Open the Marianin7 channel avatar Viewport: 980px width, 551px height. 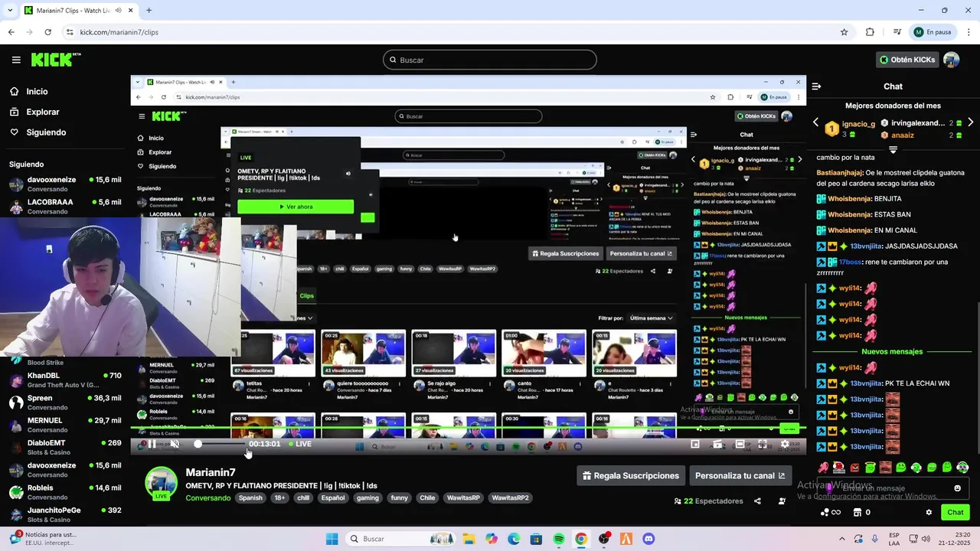click(162, 483)
